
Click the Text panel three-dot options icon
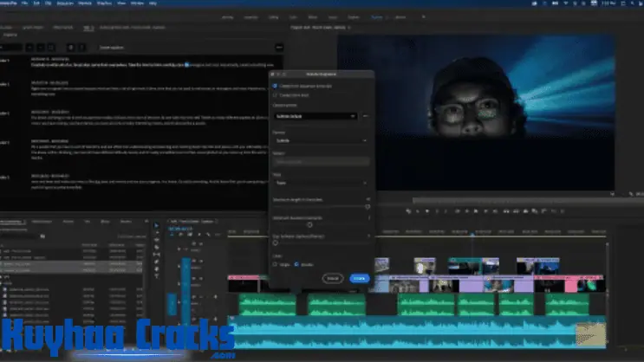pyautogui.click(x=278, y=47)
